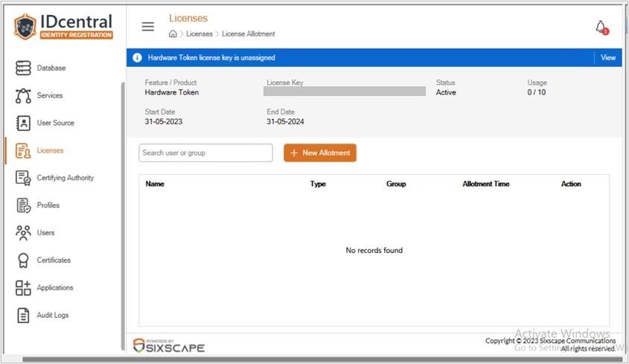The image size is (629, 364).
Task: Open the User Source icon
Action: click(23, 123)
